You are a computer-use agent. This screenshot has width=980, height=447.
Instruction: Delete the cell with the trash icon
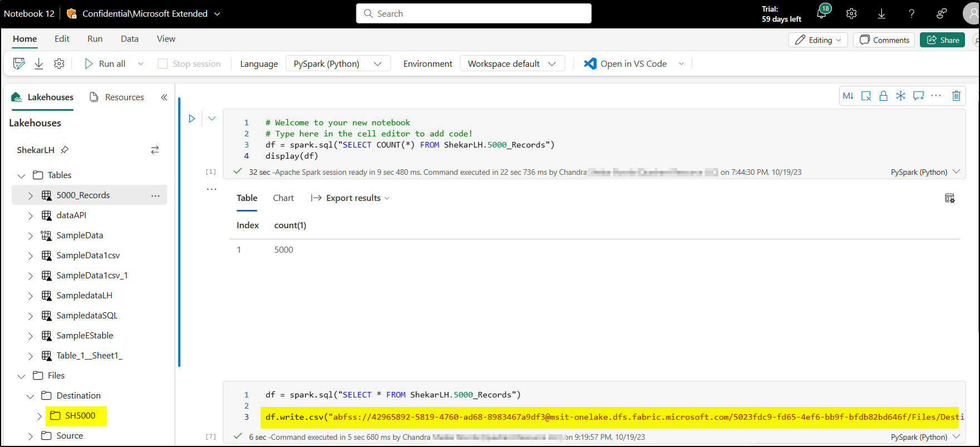956,96
